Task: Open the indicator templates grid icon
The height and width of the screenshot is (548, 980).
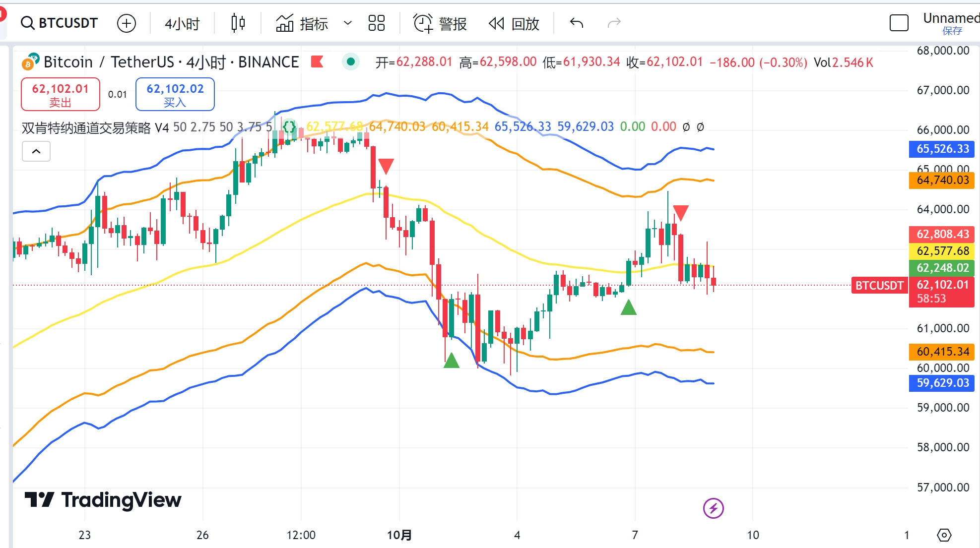Action: [377, 23]
